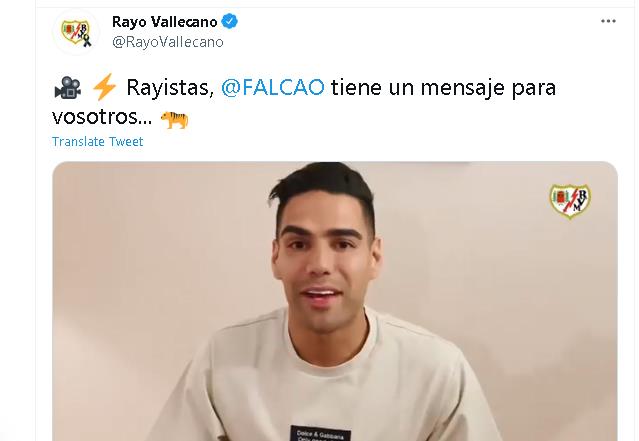Play the embedded tweet video
Image resolution: width=639 pixels, height=441 pixels.
pyautogui.click(x=335, y=301)
